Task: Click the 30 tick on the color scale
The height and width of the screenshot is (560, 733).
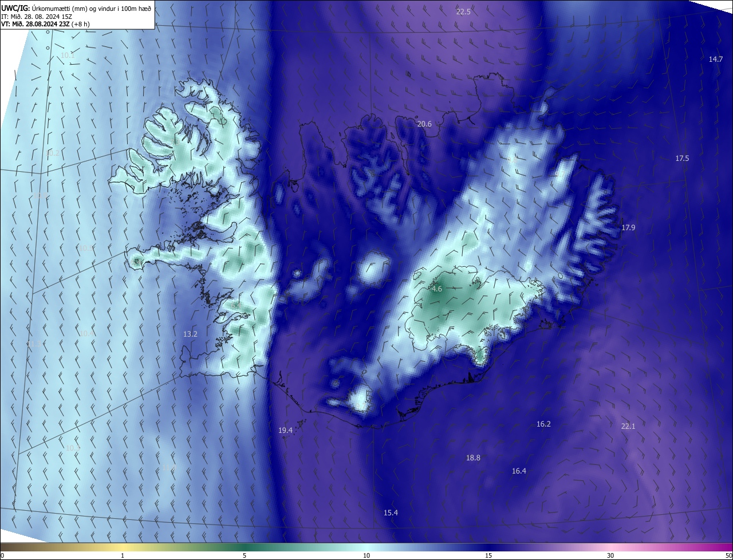Action: [610, 556]
